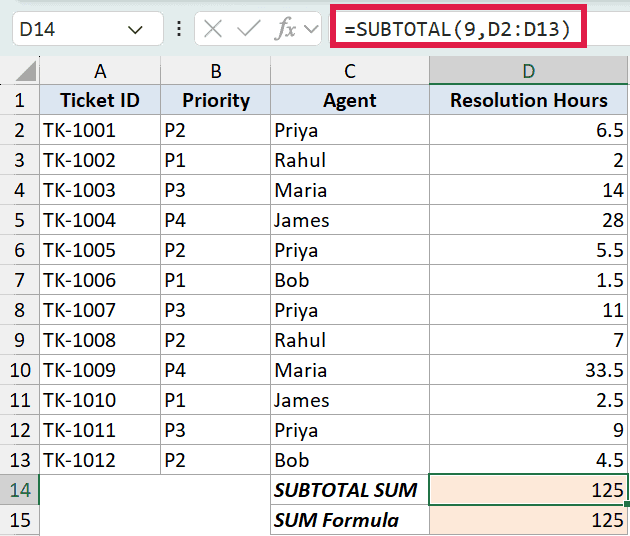This screenshot has width=630, height=536.
Task: Click the Priority header cell
Action: point(216,100)
